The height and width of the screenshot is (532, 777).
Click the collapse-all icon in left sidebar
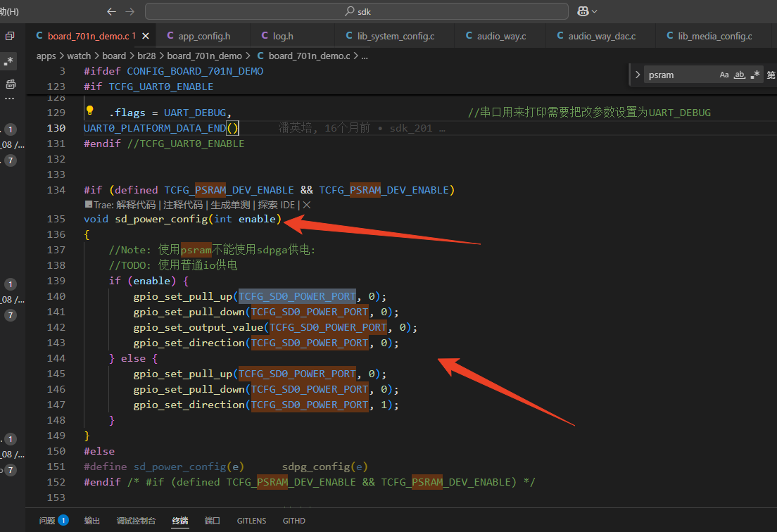[x=10, y=36]
